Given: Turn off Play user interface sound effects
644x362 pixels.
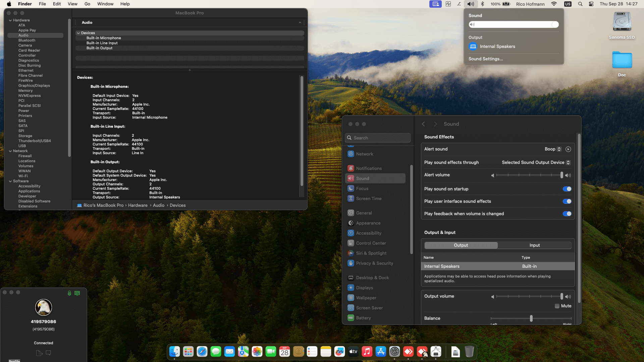Looking at the screenshot, I should [x=567, y=201].
